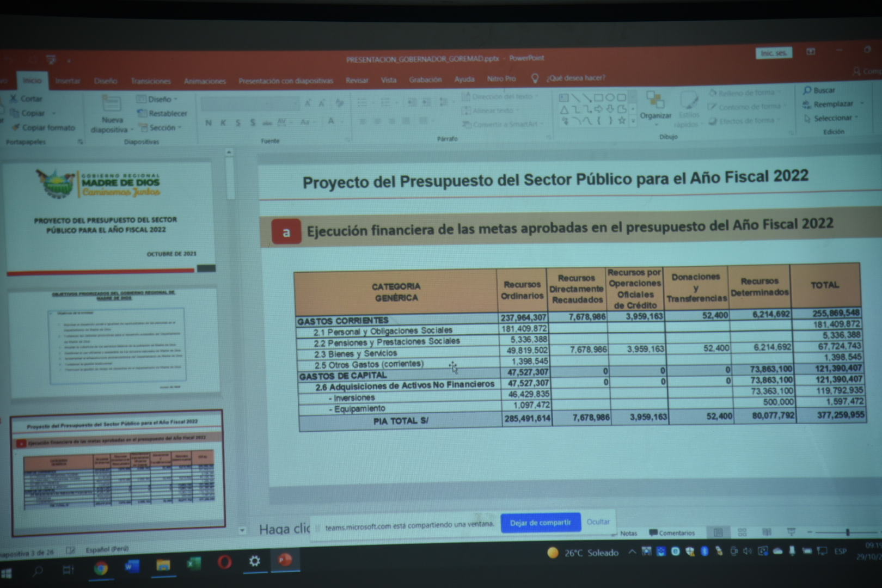The width and height of the screenshot is (882, 588).
Task: Click the decrease font size icon
Action: [322, 103]
